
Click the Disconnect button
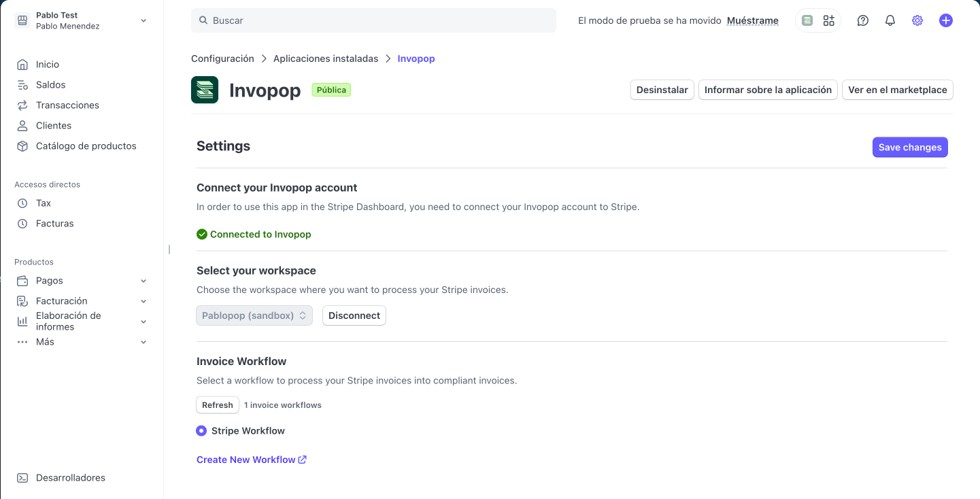354,315
